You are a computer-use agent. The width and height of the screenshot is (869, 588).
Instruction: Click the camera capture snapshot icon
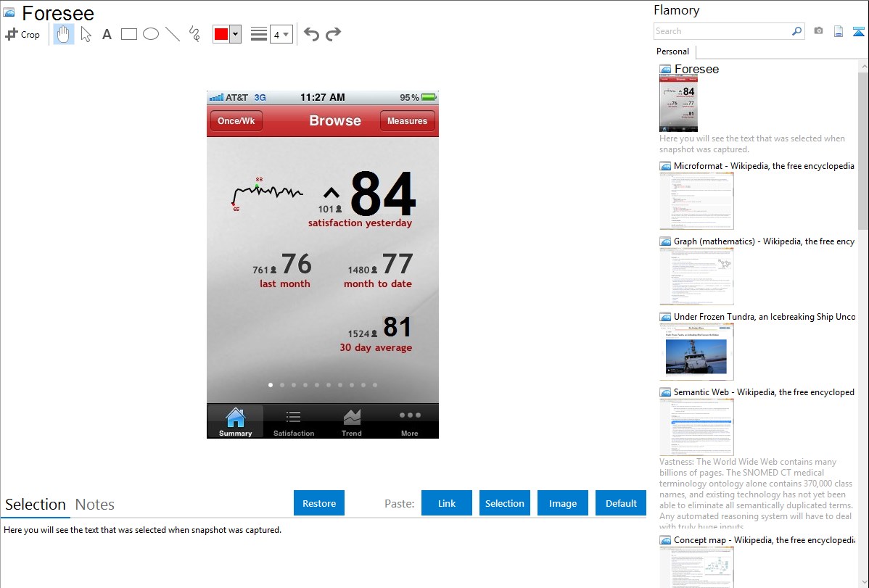818,31
